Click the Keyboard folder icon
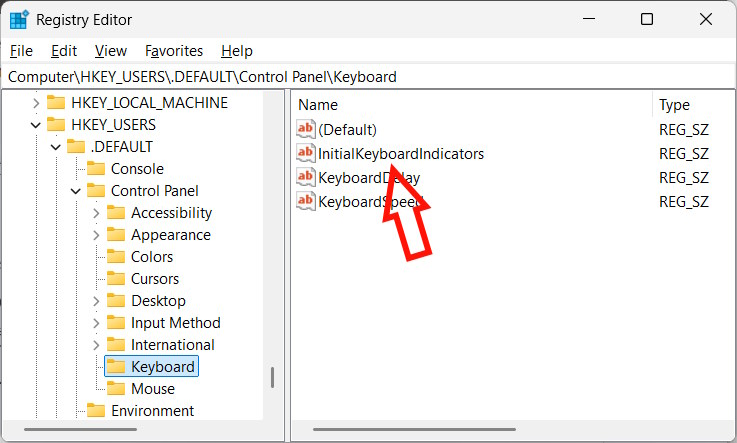 point(116,366)
